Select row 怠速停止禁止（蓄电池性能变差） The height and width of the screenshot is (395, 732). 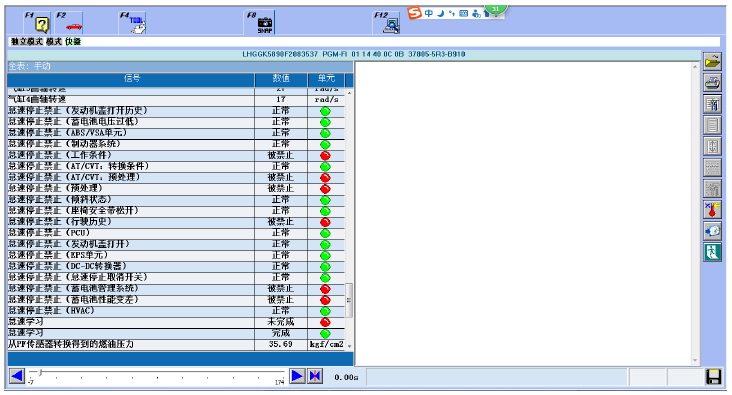pyautogui.click(x=176, y=300)
